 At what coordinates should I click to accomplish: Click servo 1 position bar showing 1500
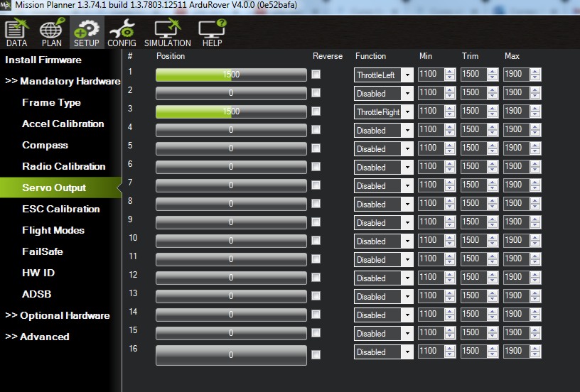click(231, 75)
